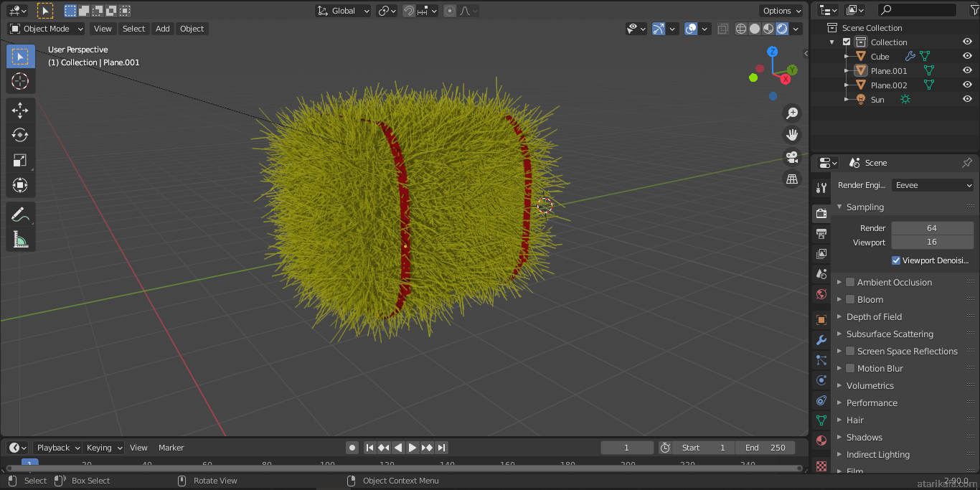Select the Annotate tool
Image resolution: width=980 pixels, height=490 pixels.
(20, 215)
